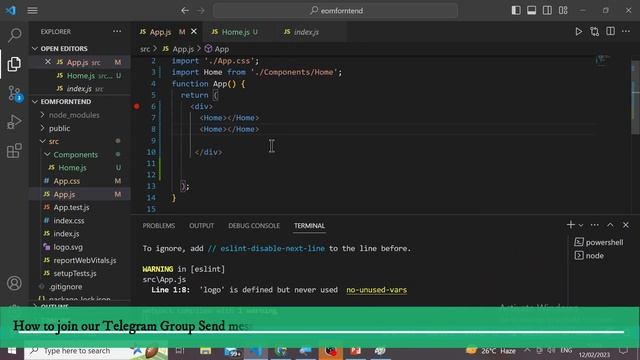This screenshot has height=360, width=640.
Task: Close App.js in Open Editors list
Action: [x=48, y=62]
